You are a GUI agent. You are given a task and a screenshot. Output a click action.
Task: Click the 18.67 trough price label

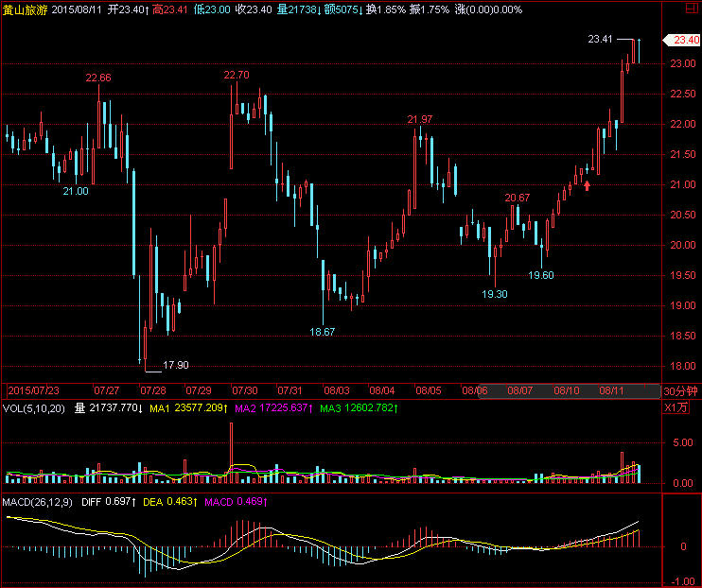click(x=323, y=332)
